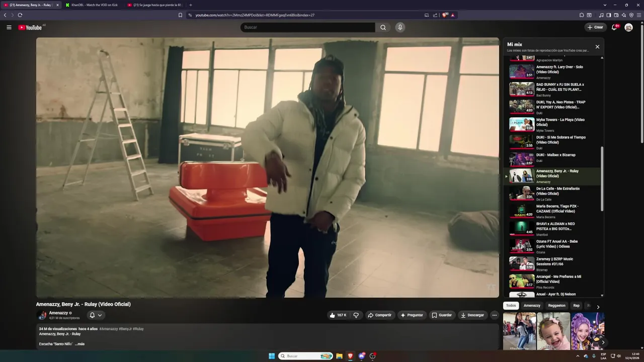Open Brave wallet icon
The image size is (644, 362).
tap(616, 15)
